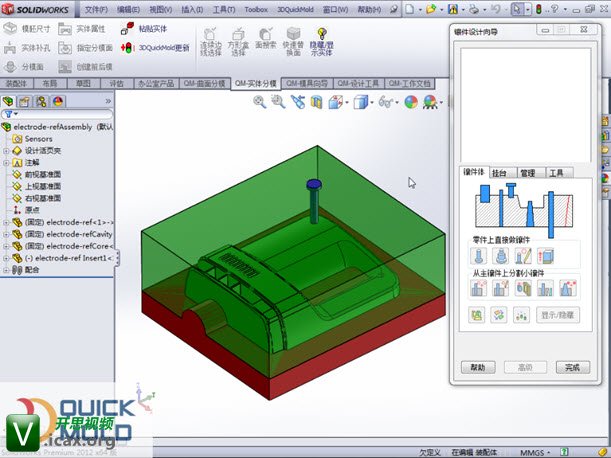Open the 文件(F) menu
This screenshot has height=458, width=611.
pyautogui.click(x=96, y=9)
